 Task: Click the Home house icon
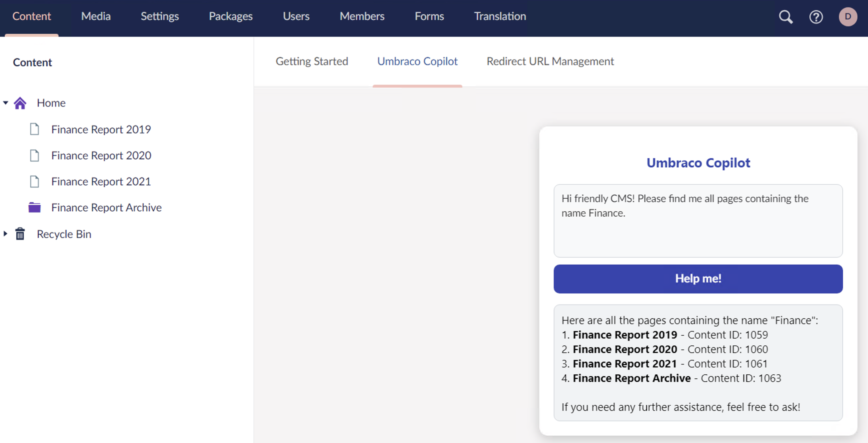click(x=20, y=103)
